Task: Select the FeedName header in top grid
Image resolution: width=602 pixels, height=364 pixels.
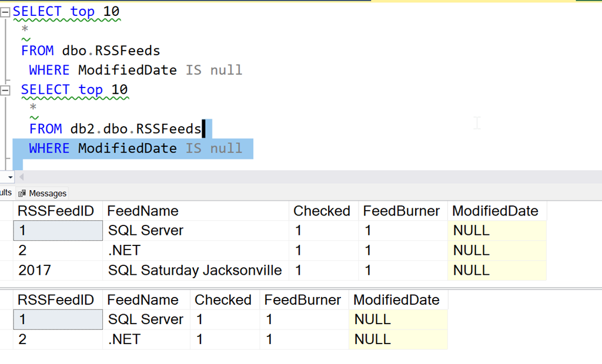Action: [143, 211]
